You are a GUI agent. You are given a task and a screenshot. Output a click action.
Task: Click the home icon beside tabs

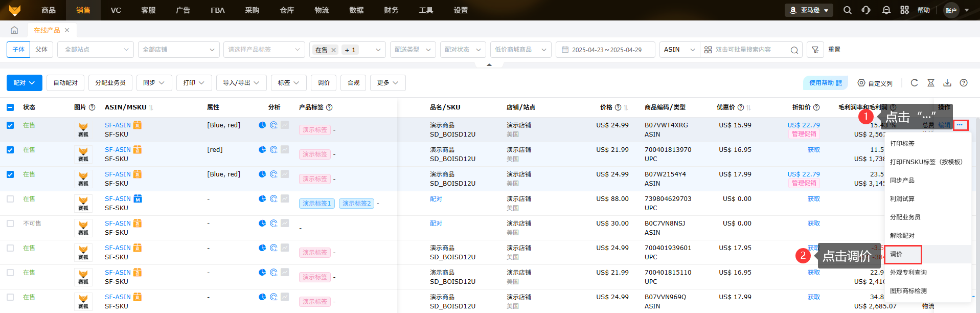(x=14, y=30)
